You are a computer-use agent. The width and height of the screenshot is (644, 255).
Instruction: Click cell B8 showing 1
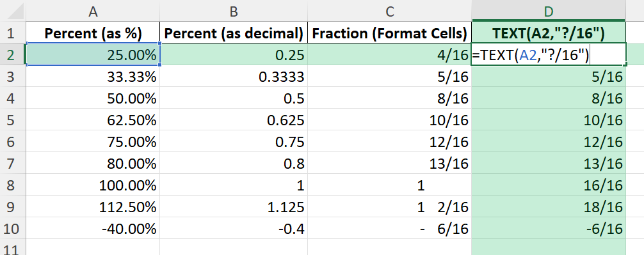(234, 185)
